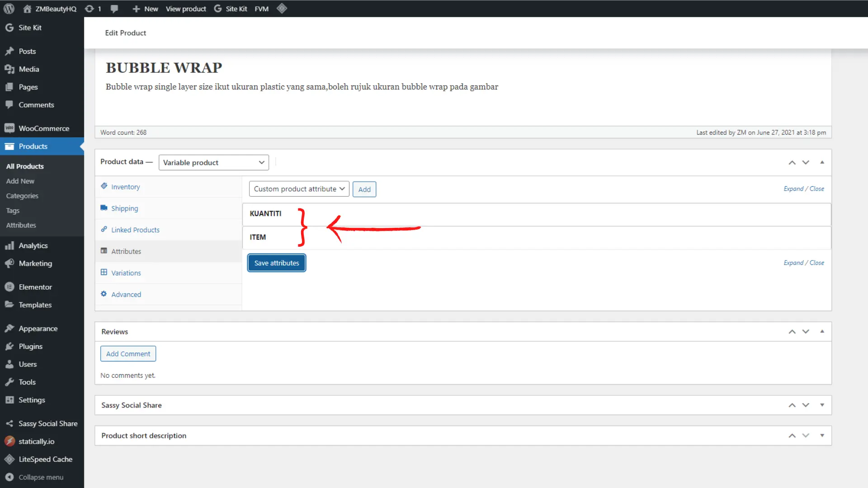The image size is (868, 488).
Task: Open Attributes submenu in left sidebar
Action: point(21,225)
